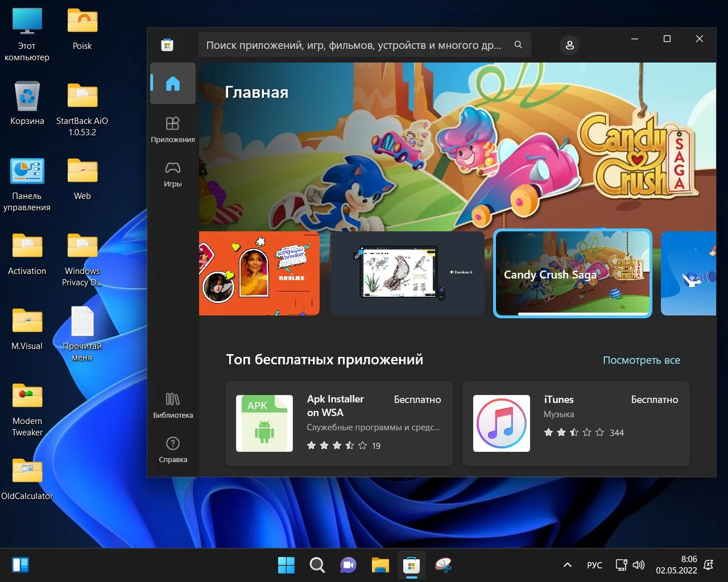Viewport: 728px width, 582px height.
Task: Open the volume speaker tray icon
Action: (639, 565)
